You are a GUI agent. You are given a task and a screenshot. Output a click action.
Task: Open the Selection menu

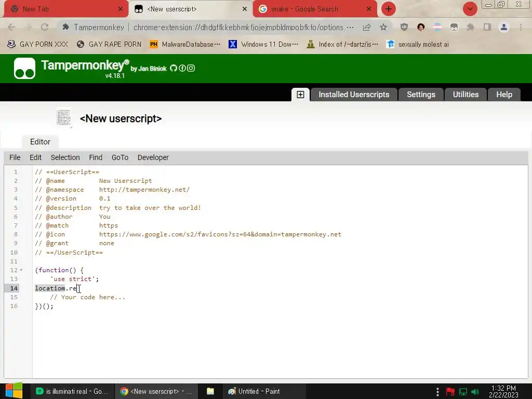point(65,157)
